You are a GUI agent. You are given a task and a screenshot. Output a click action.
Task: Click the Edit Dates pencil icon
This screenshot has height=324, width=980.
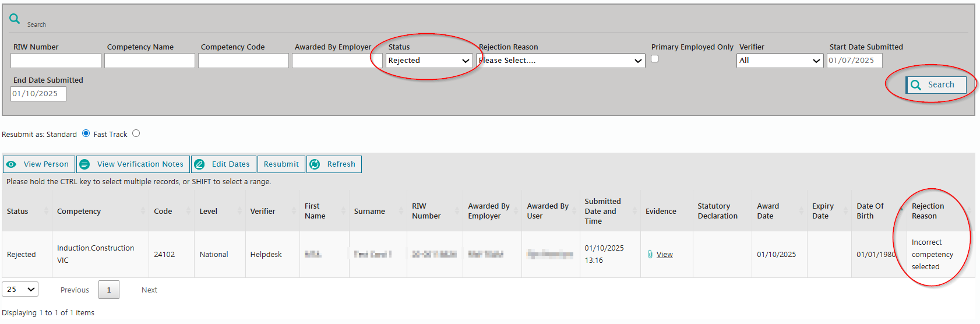(199, 164)
